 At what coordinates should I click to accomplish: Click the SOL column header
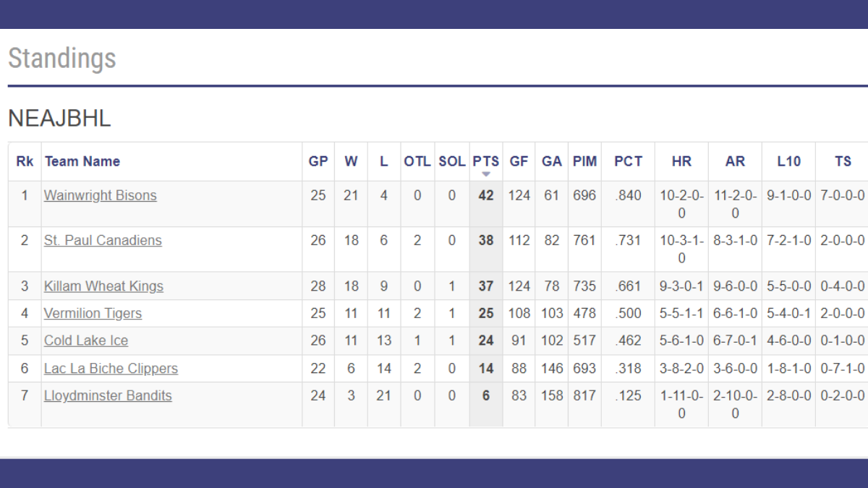tap(452, 161)
